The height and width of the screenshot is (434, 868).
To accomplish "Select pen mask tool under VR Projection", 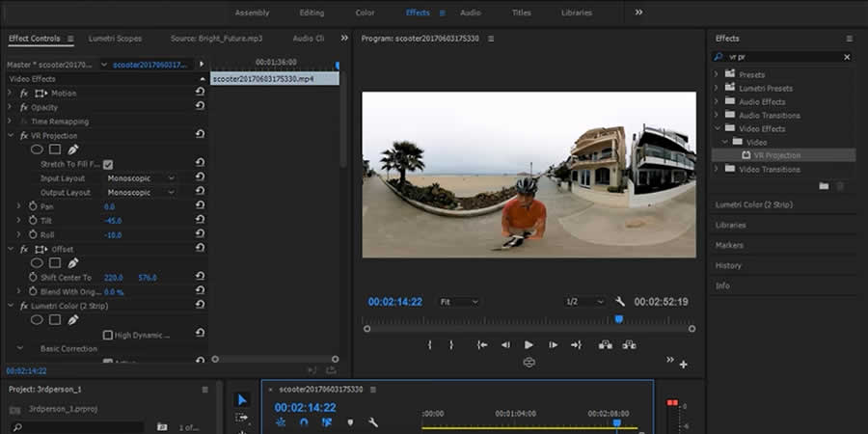I will pyautogui.click(x=72, y=149).
